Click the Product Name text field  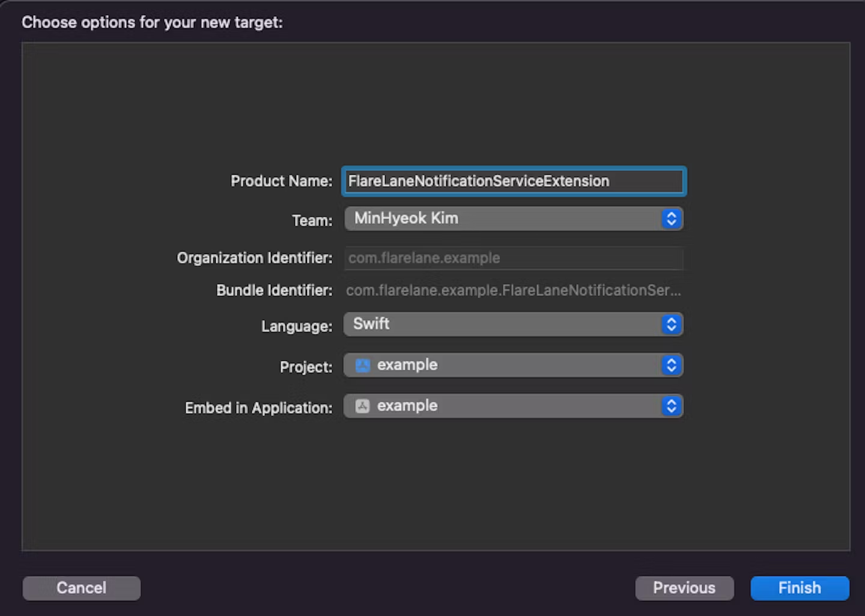514,181
